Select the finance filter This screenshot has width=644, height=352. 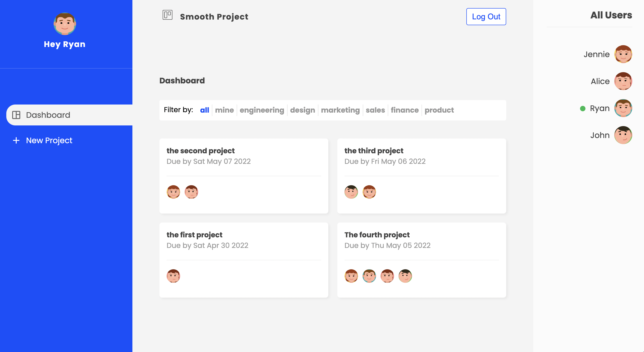(404, 110)
